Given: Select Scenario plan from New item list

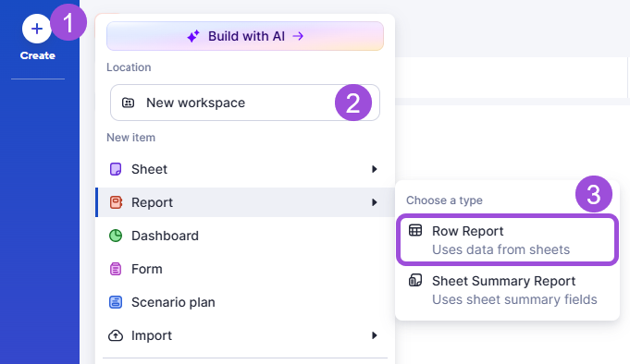Looking at the screenshot, I should coord(244,302).
